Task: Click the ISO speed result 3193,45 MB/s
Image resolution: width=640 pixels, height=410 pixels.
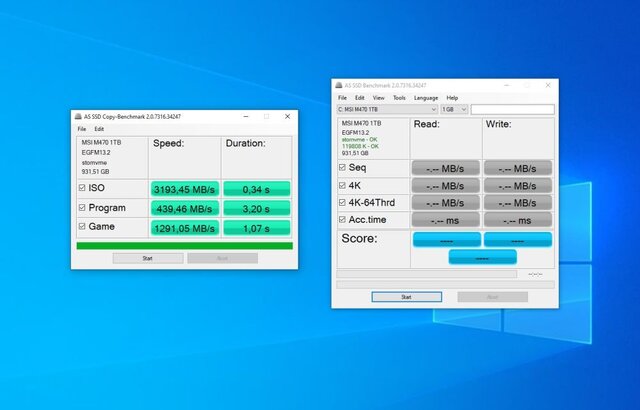Action: (x=183, y=188)
